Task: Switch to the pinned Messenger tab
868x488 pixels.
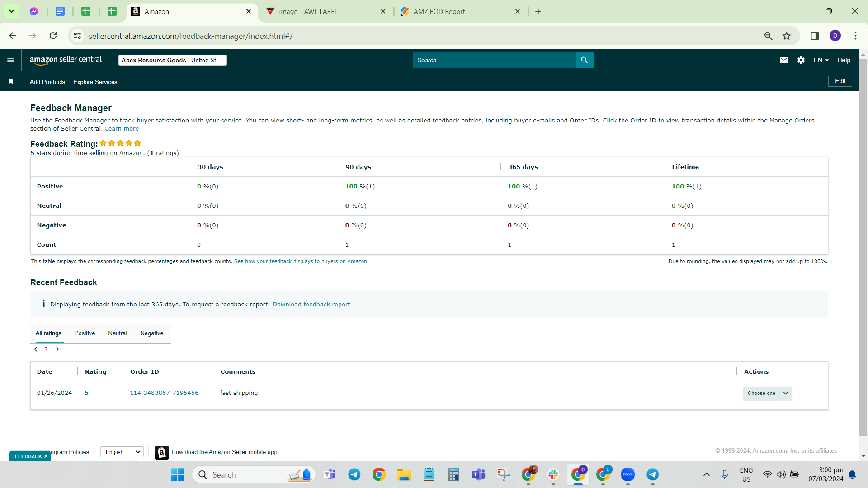Action: [x=34, y=11]
